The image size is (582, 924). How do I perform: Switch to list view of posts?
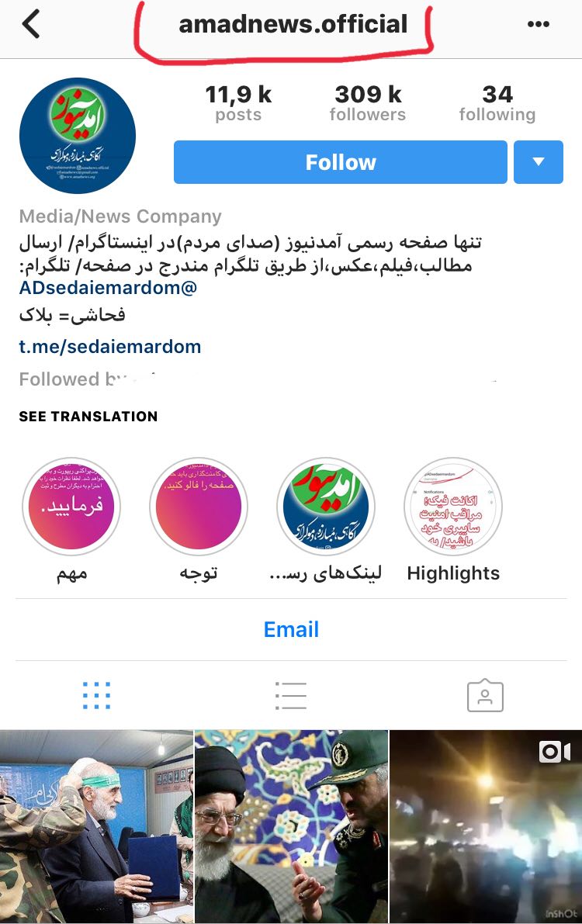291,695
